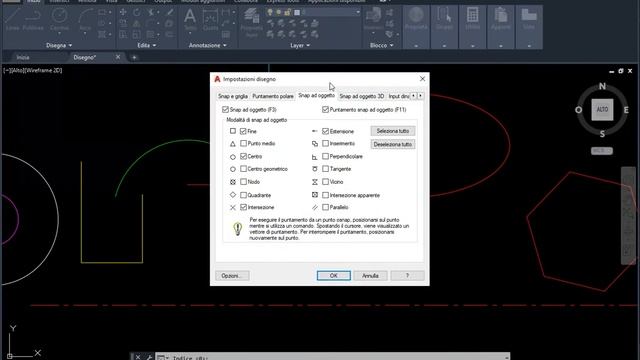Open the Vista ribbon panel
Image resolution: width=640 pixels, height=360 pixels.
pyautogui.click(x=529, y=27)
